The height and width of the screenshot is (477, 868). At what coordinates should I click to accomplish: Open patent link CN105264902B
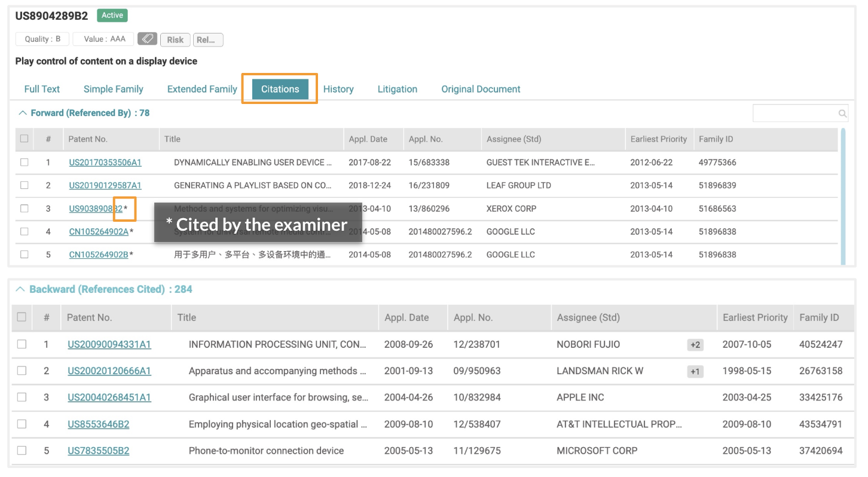pyautogui.click(x=99, y=254)
